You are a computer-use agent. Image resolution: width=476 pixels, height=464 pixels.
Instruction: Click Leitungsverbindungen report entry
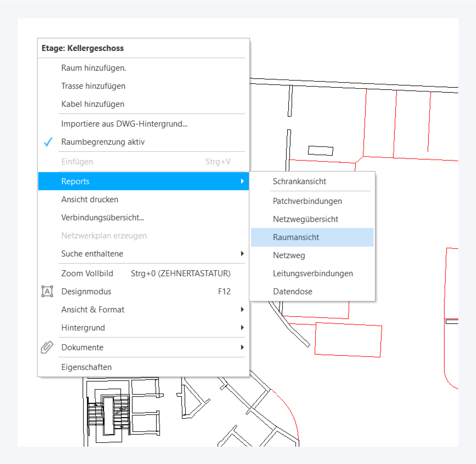tap(313, 274)
